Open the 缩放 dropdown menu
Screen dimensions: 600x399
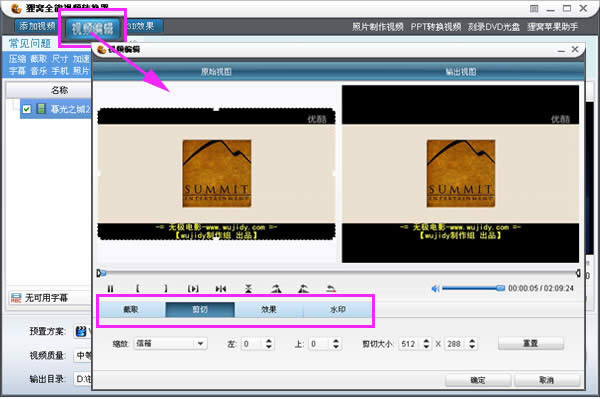click(x=171, y=344)
